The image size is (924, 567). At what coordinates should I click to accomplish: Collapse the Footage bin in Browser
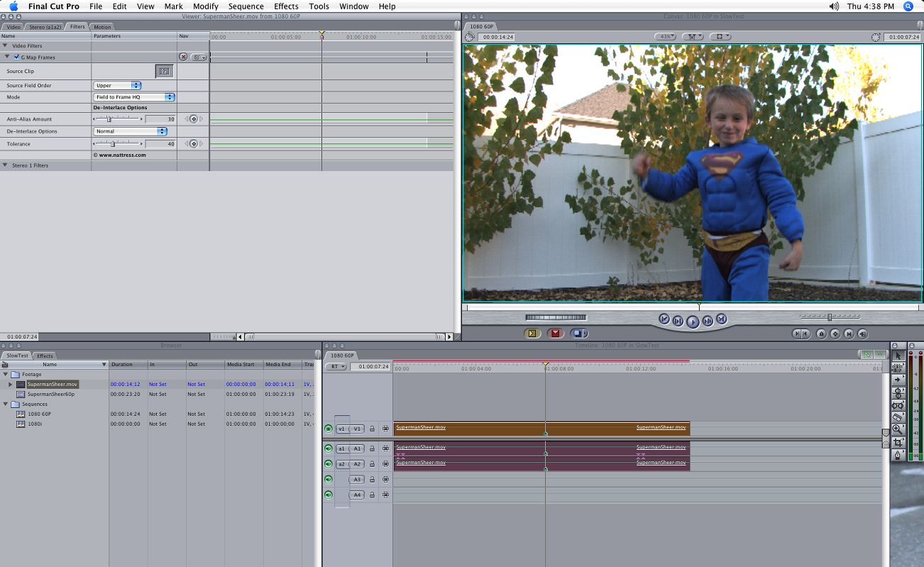click(x=6, y=374)
